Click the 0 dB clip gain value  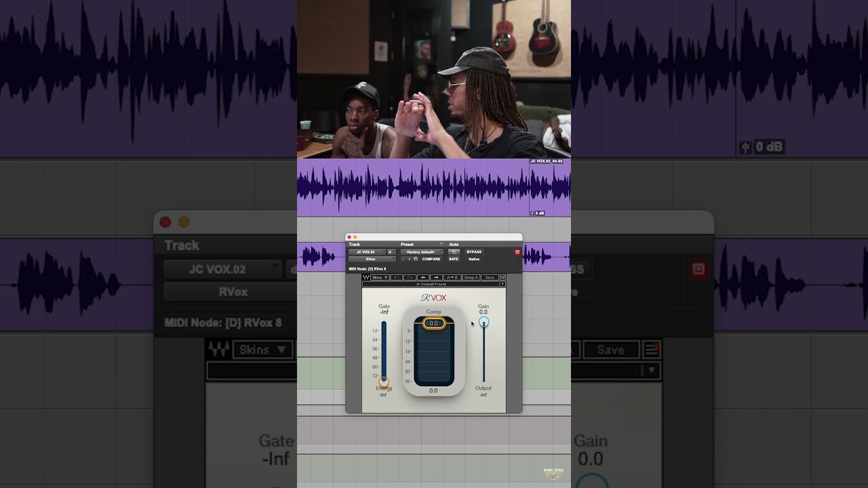point(540,213)
